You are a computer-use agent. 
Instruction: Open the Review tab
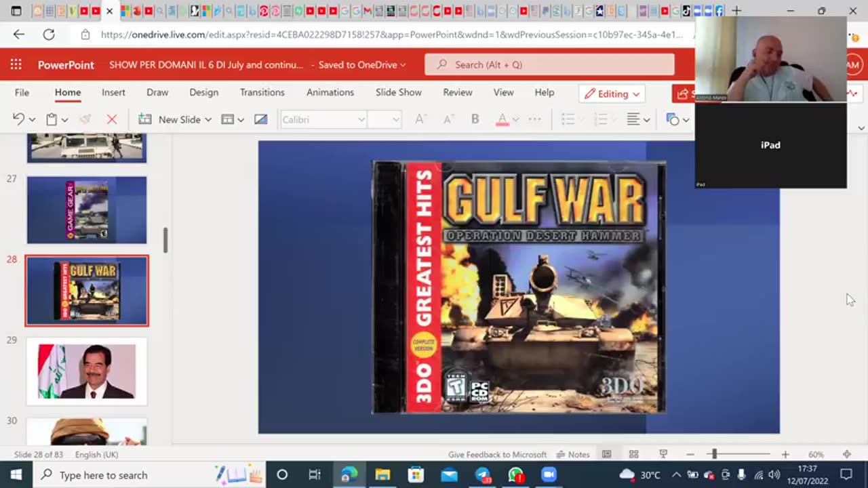[x=458, y=92]
